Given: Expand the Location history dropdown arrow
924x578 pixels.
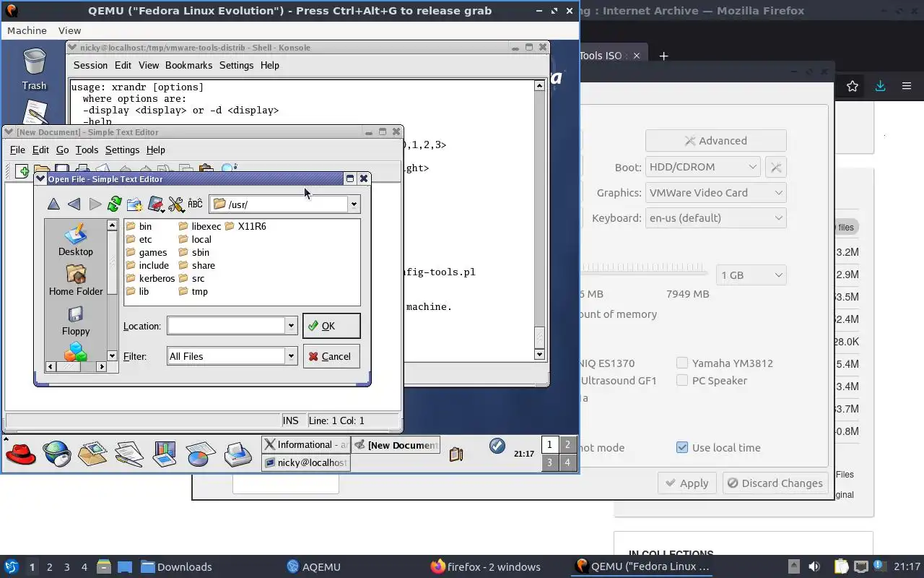Looking at the screenshot, I should [291, 326].
